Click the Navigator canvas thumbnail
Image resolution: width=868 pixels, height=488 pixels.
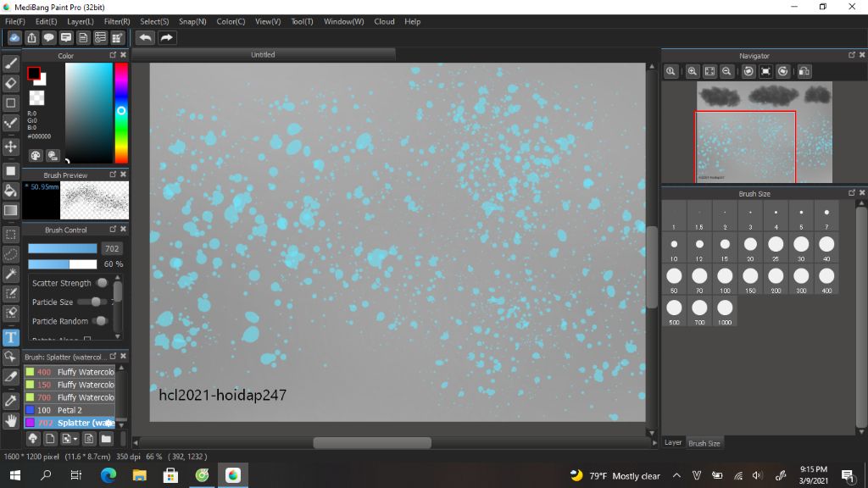pos(764,131)
